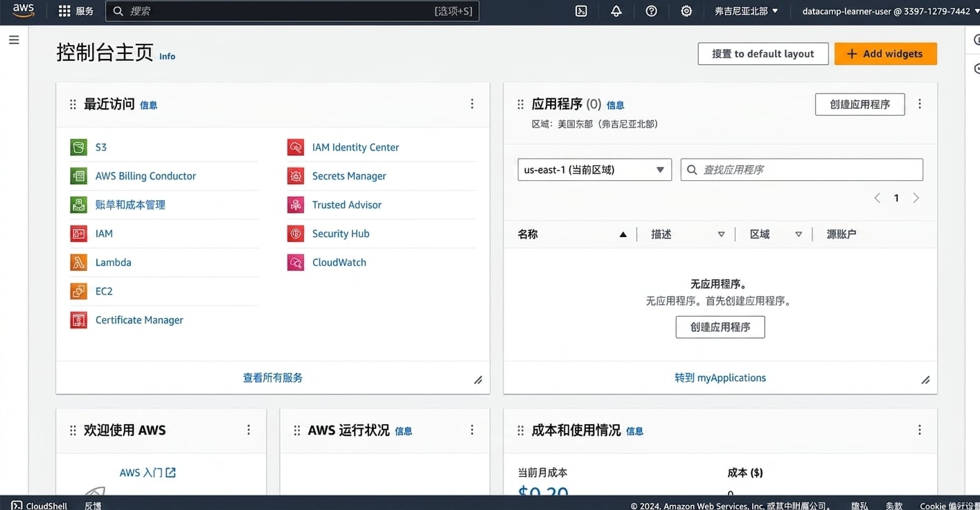Open the AWS 运行状况 widget options menu
The height and width of the screenshot is (510, 980).
(x=472, y=430)
